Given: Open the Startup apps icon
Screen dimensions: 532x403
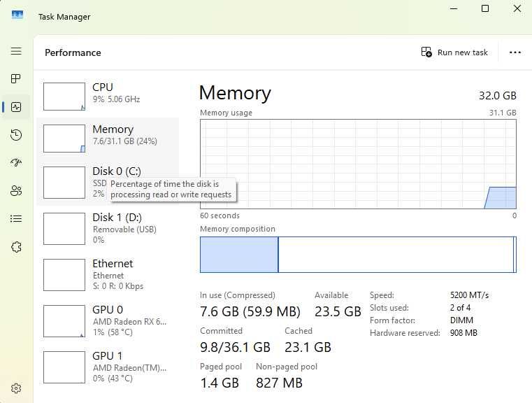Looking at the screenshot, I should (x=16, y=162).
